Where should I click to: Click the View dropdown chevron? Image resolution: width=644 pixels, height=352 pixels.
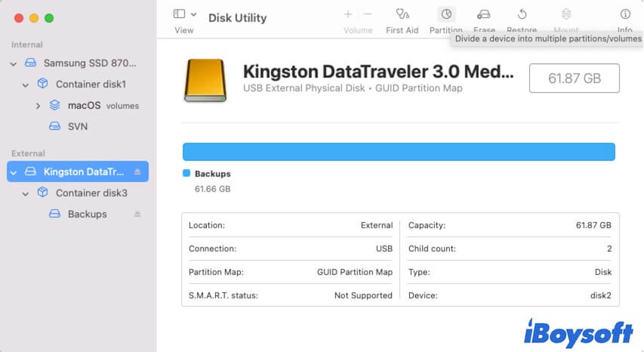pyautogui.click(x=193, y=14)
